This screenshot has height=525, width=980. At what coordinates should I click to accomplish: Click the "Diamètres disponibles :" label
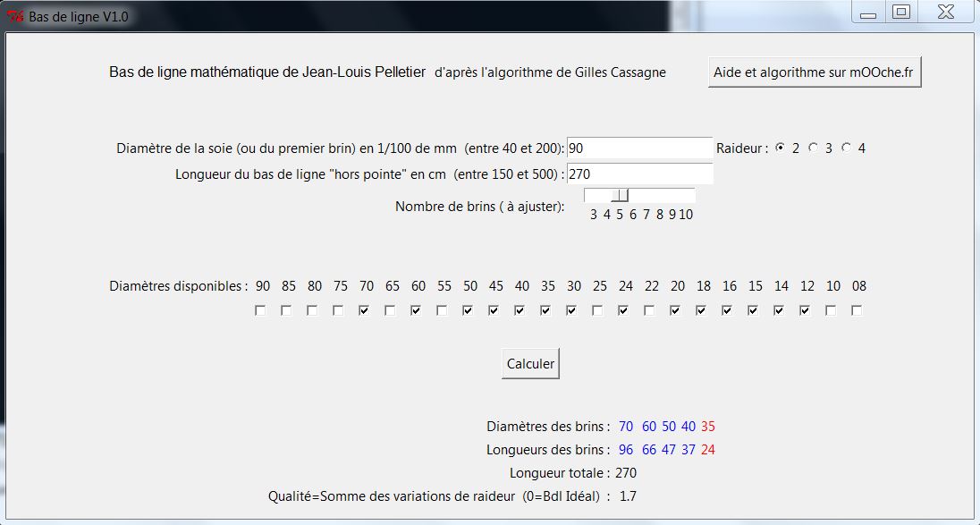coord(179,286)
